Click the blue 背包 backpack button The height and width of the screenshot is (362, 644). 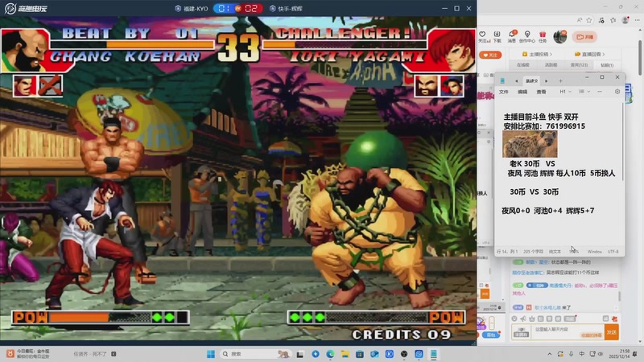491,335
